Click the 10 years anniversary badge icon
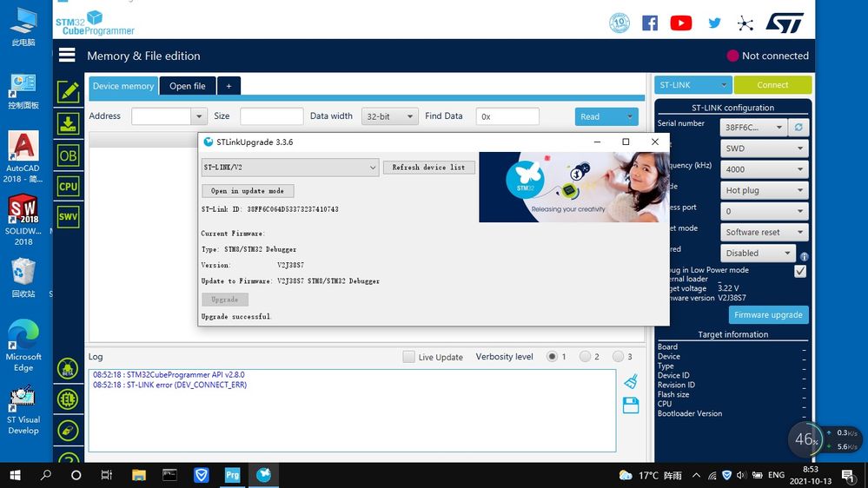This screenshot has width=868, height=488. (x=619, y=23)
